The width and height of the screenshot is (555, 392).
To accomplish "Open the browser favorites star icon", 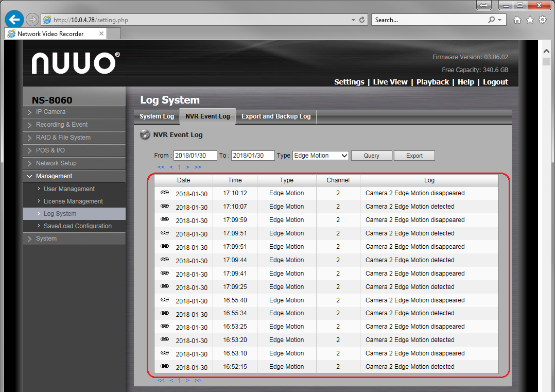I will point(530,20).
